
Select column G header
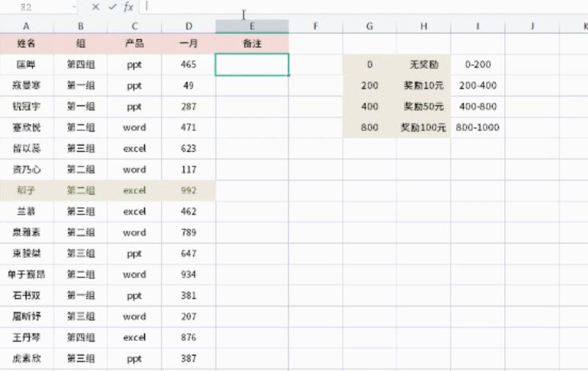coord(370,26)
